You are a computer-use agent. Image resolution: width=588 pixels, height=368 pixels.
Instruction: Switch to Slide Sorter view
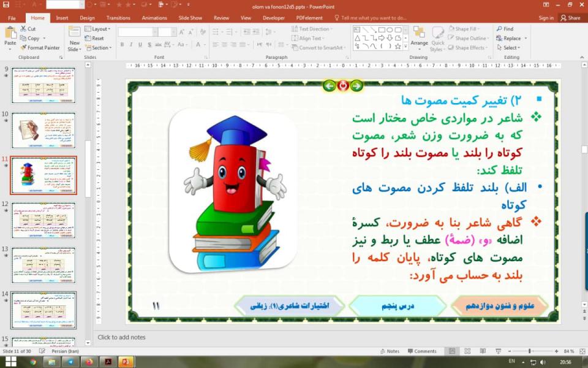pyautogui.click(x=467, y=351)
